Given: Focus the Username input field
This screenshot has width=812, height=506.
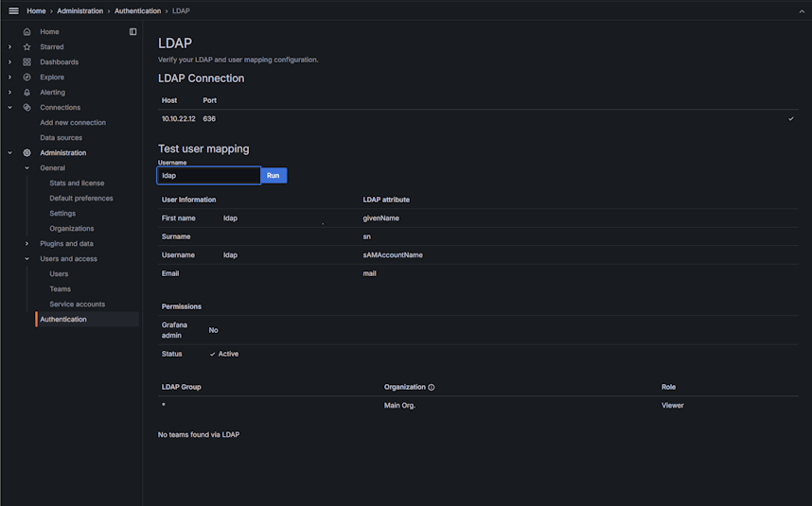Looking at the screenshot, I should [x=208, y=176].
